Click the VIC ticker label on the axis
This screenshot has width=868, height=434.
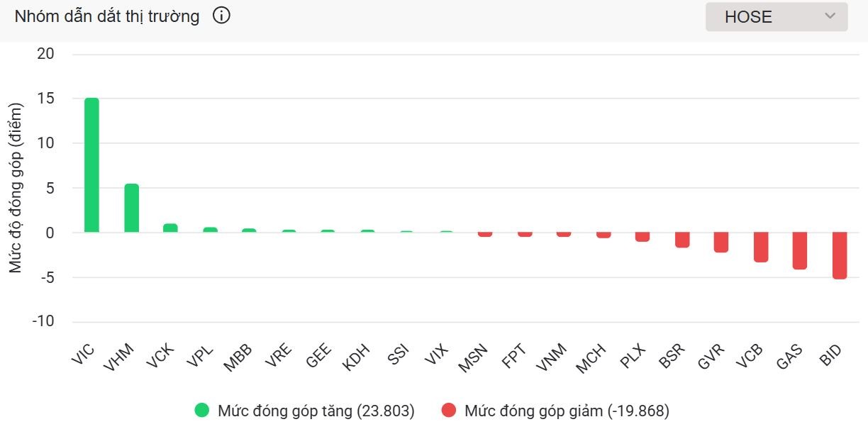82,354
